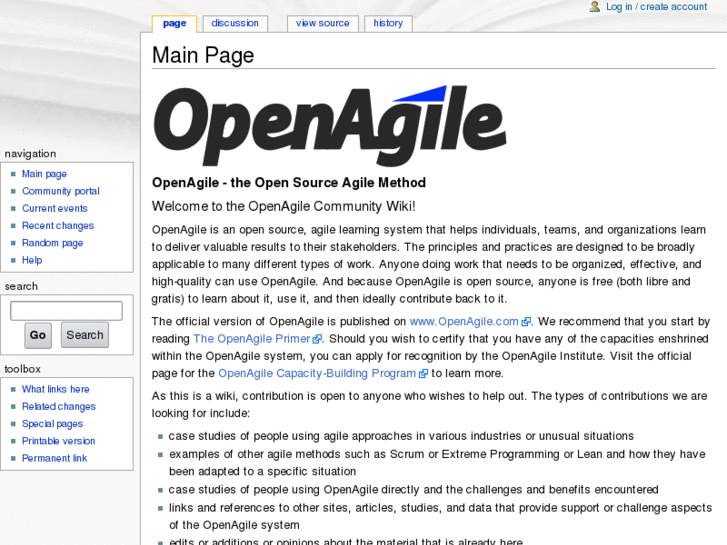Open Related changes in toolbox
The height and width of the screenshot is (545, 727).
[x=59, y=406]
